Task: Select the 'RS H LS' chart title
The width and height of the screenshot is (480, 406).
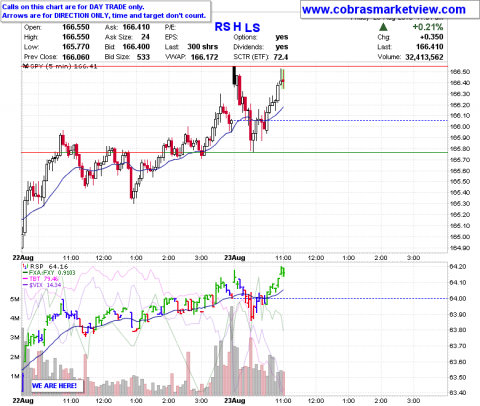Action: [x=237, y=27]
